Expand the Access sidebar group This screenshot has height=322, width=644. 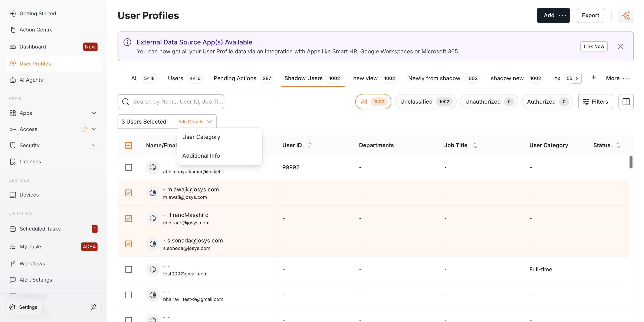[x=94, y=129]
